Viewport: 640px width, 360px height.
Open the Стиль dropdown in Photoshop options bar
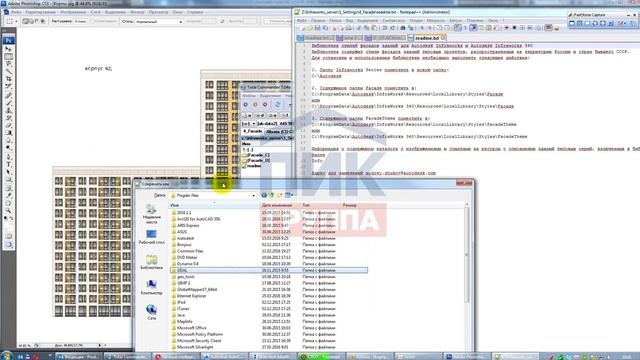[x=159, y=21]
